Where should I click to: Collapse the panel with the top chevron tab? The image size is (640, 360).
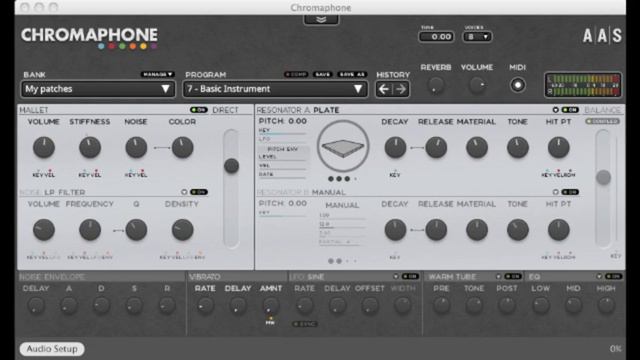pyautogui.click(x=321, y=20)
